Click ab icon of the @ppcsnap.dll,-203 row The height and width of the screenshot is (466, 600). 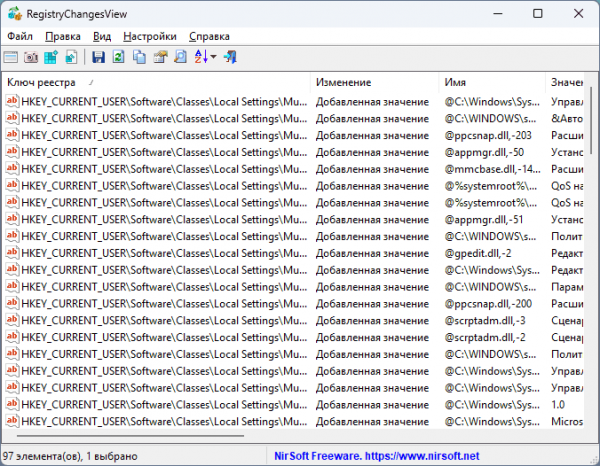click(x=12, y=135)
